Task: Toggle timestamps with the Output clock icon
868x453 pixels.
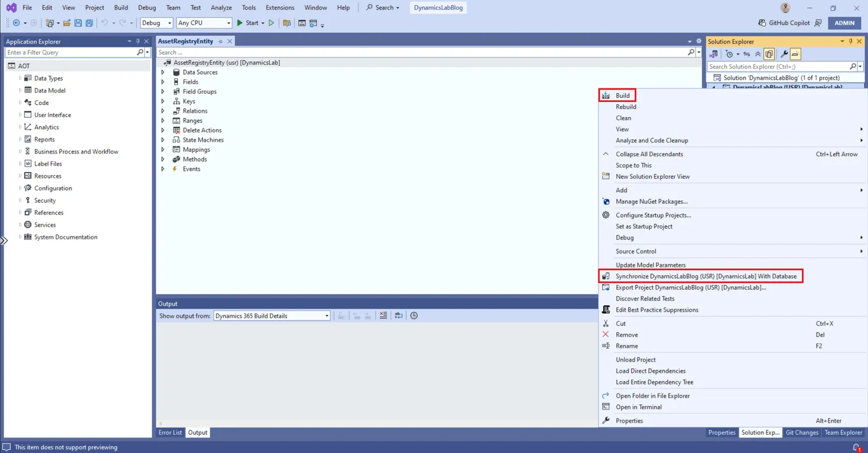Action: point(414,316)
